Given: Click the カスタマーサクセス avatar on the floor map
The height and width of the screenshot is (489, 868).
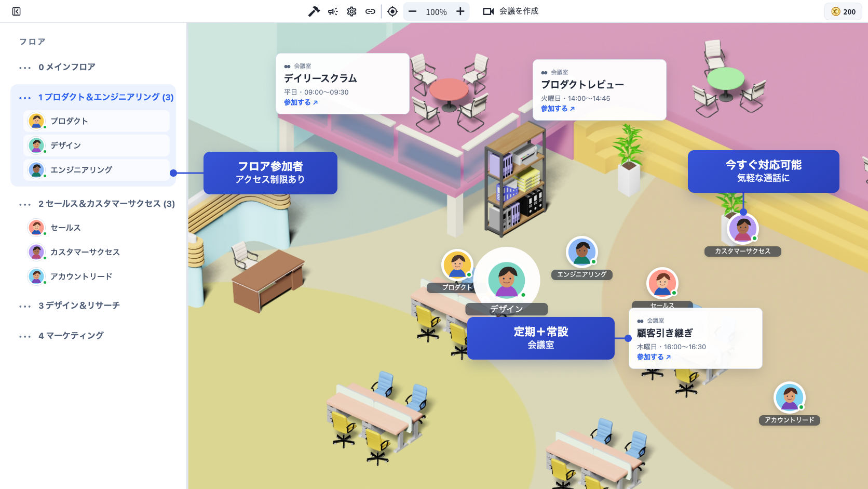Looking at the screenshot, I should tap(743, 228).
